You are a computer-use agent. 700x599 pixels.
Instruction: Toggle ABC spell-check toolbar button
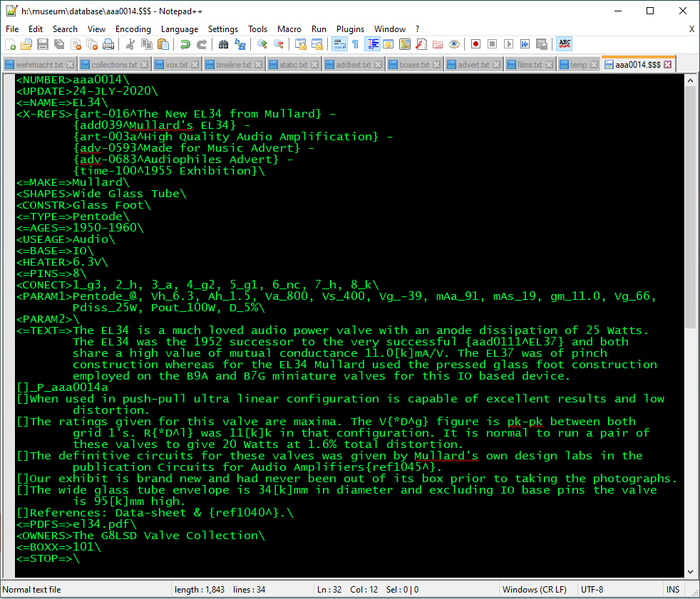pyautogui.click(x=565, y=43)
